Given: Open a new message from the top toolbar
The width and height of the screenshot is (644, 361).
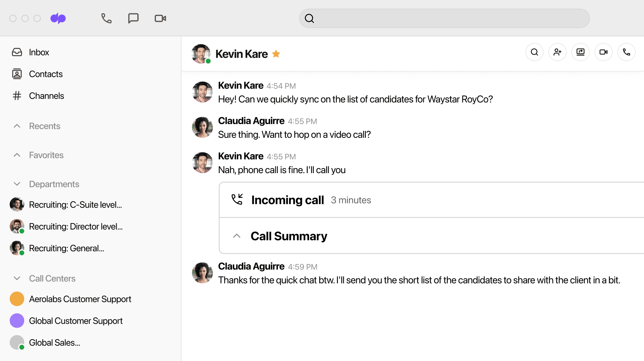Looking at the screenshot, I should click(x=133, y=18).
